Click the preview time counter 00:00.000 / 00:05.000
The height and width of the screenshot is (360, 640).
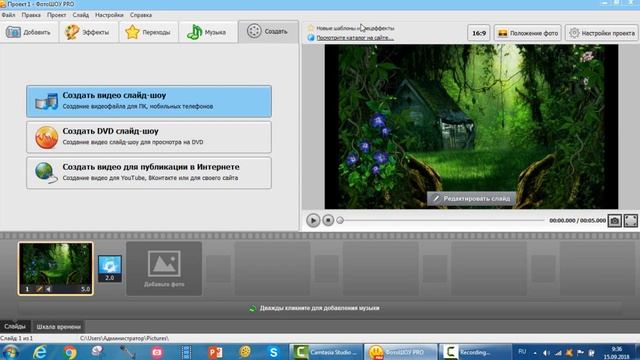577,220
